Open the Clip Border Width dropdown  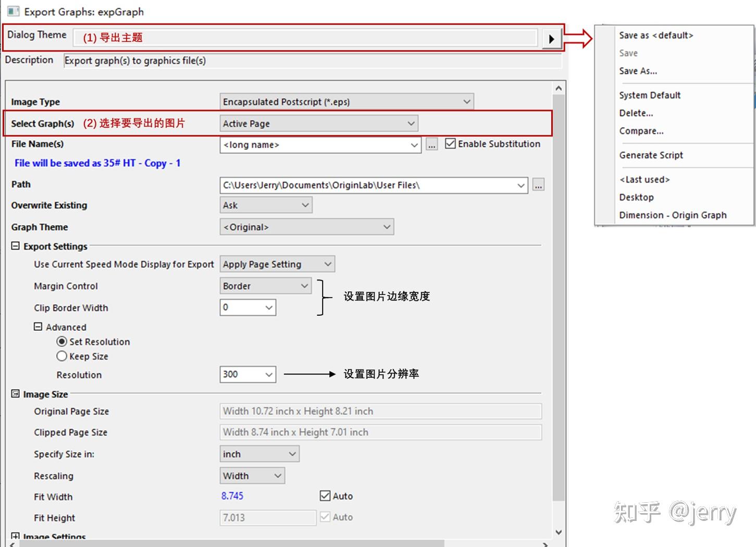pyautogui.click(x=248, y=307)
